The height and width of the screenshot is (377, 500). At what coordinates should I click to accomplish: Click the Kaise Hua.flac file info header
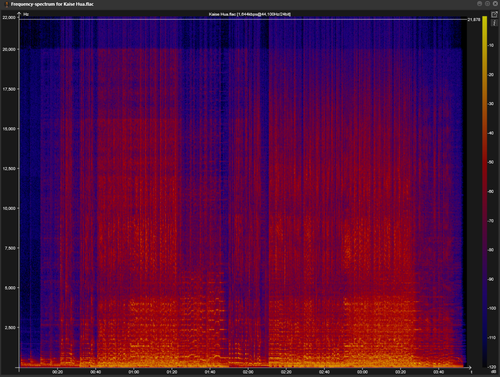pos(250,14)
